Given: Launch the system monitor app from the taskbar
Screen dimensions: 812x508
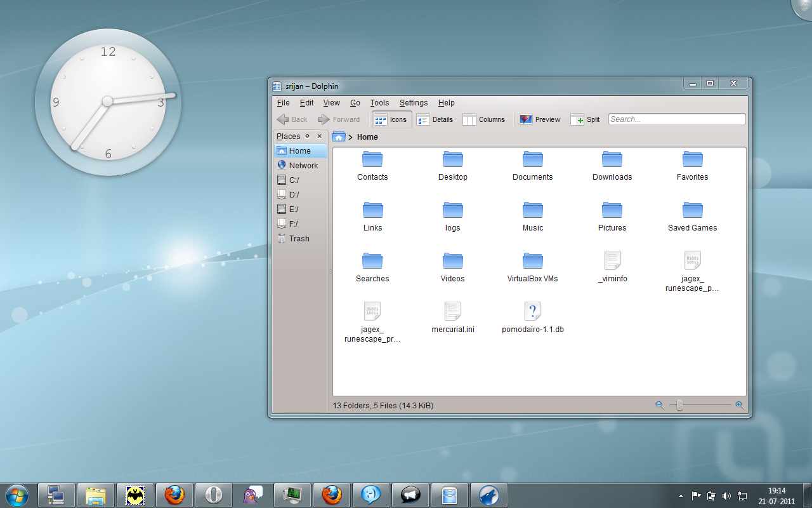Looking at the screenshot, I should click(x=292, y=495).
